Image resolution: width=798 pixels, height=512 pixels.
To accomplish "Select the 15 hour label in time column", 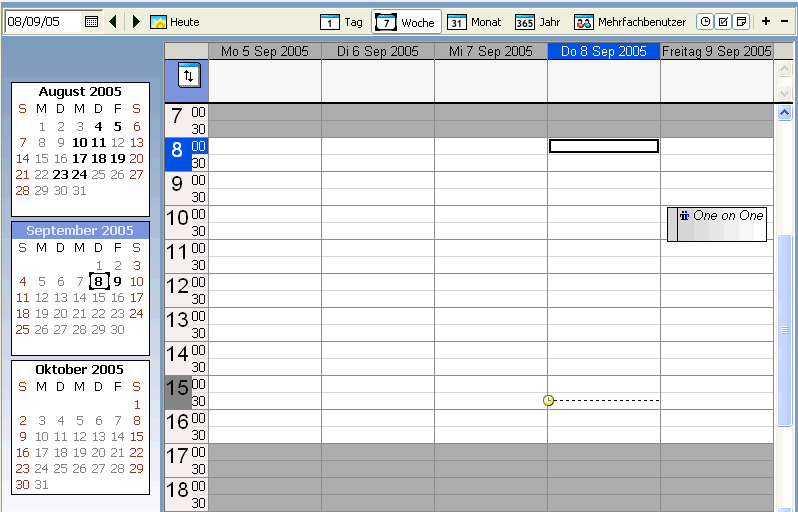I will (178, 389).
